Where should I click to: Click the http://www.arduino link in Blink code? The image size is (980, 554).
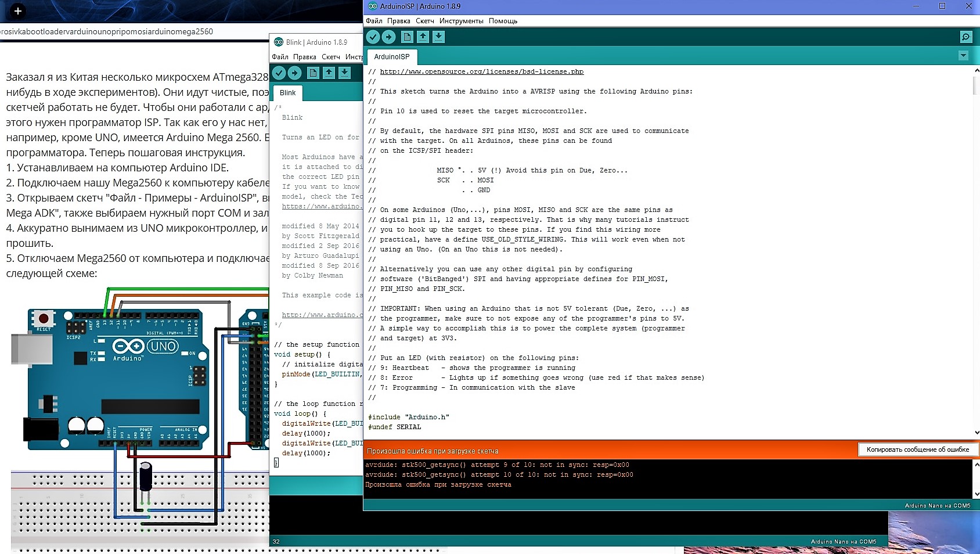[322, 315]
